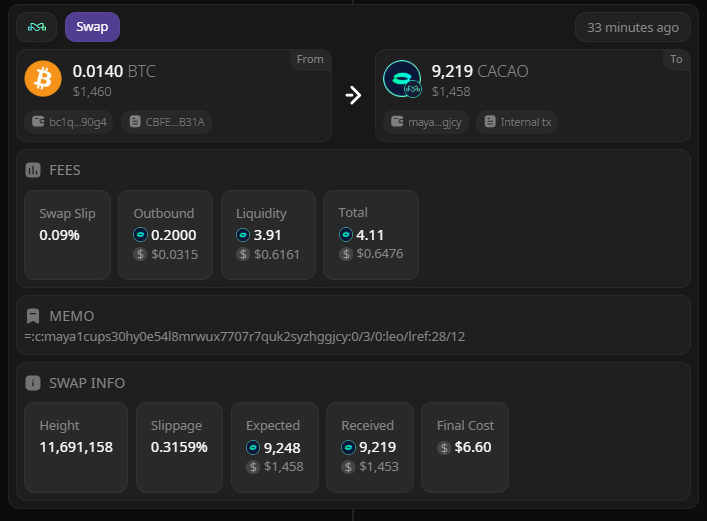The image size is (707, 521).
Task: Click the Total fee 4.11 value
Action: coord(370,235)
